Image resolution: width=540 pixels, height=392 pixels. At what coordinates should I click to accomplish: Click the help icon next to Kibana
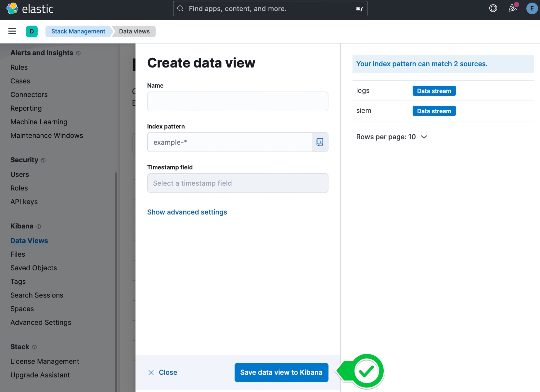[39, 227]
